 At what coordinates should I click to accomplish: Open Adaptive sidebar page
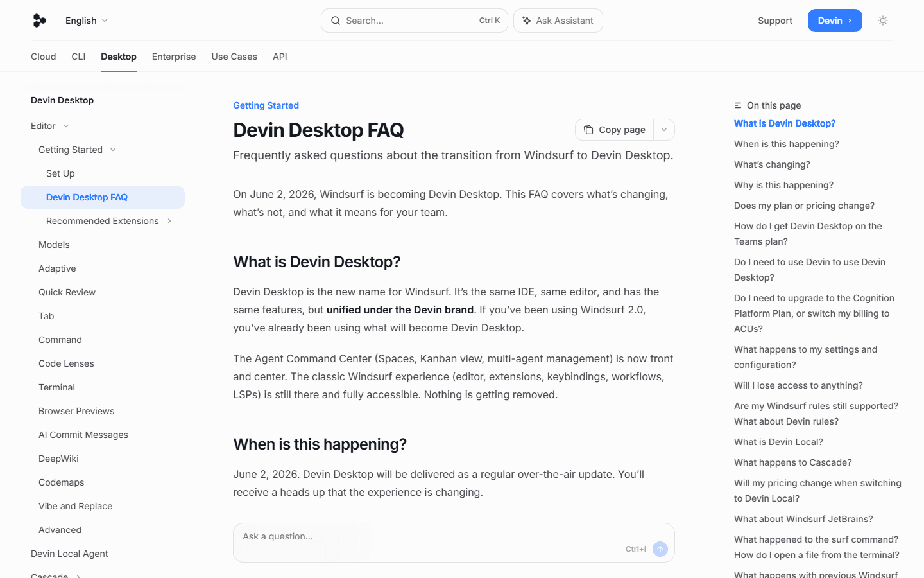point(57,268)
